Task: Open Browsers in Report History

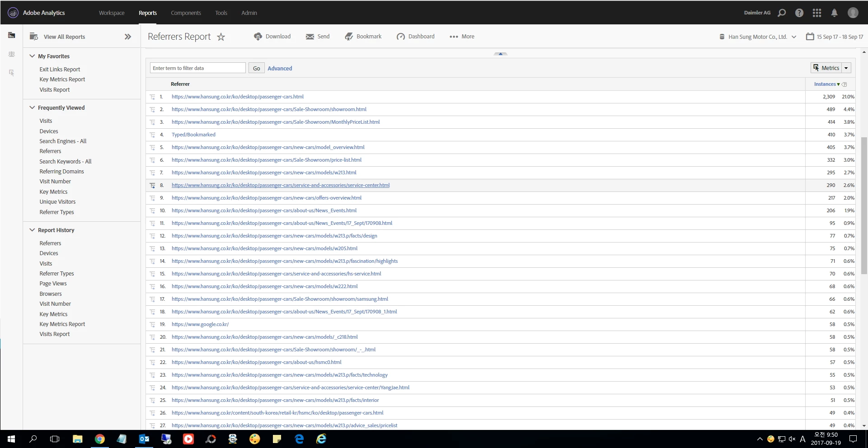Action: (51, 294)
